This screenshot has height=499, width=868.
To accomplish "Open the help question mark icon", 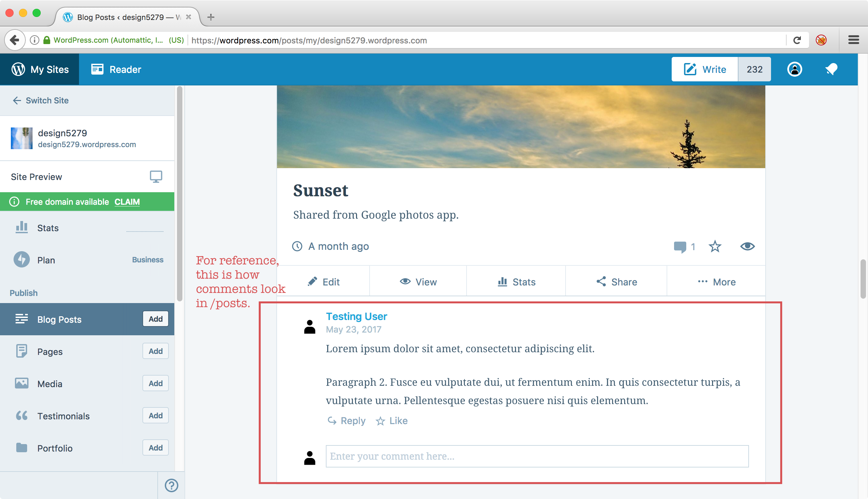I will [171, 485].
